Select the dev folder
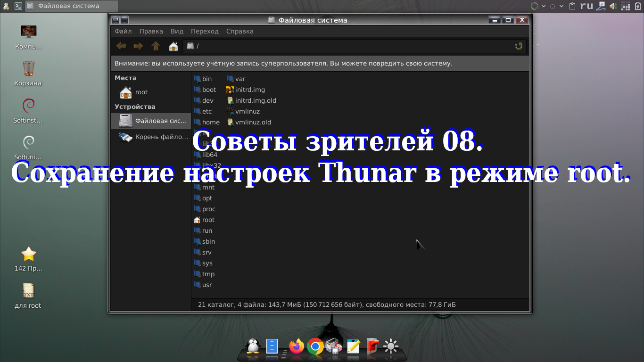The image size is (644, 362). pos(204,100)
